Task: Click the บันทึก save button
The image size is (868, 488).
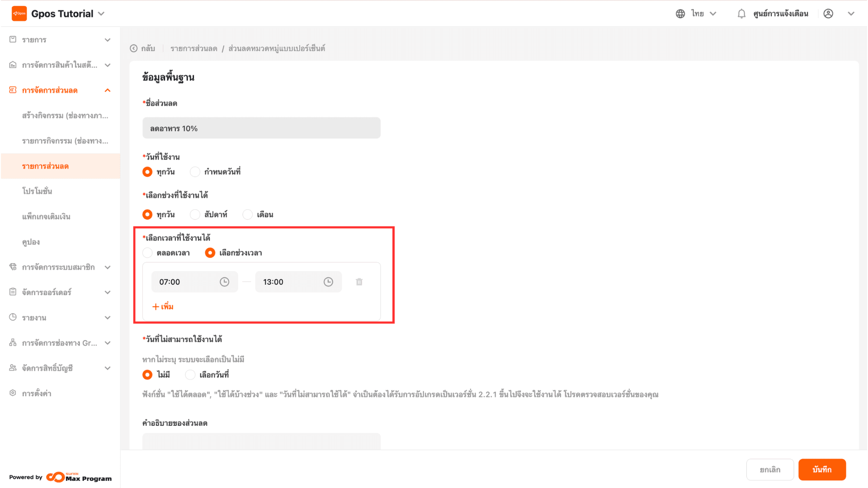Action: coord(821,469)
